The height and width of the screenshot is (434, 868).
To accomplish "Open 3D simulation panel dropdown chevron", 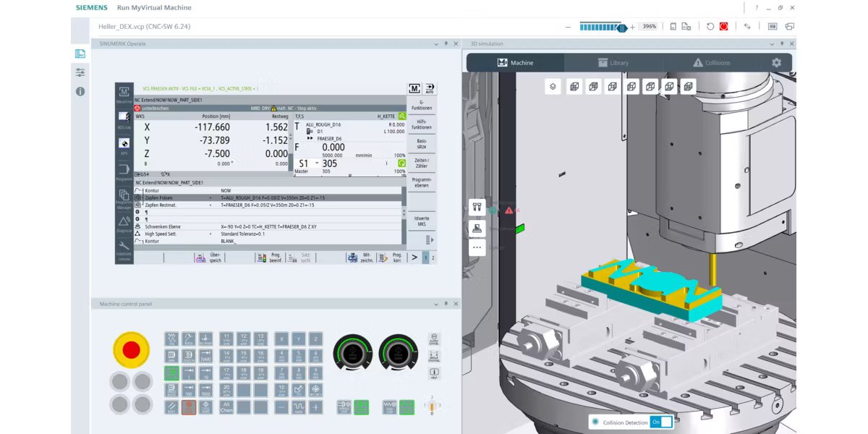I will [x=771, y=43].
